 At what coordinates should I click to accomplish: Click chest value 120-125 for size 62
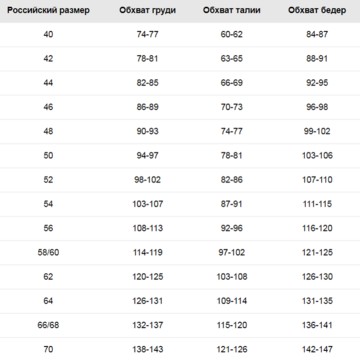pos(147,277)
